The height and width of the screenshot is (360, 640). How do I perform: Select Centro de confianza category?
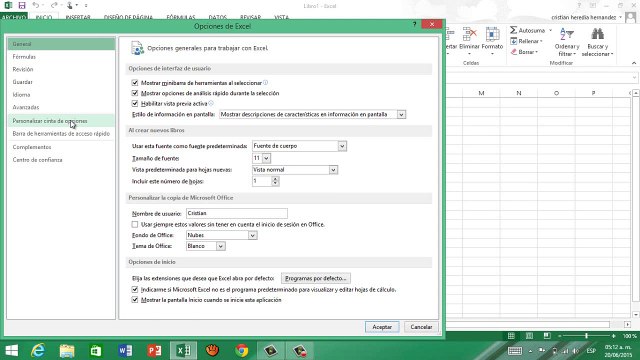(61, 160)
